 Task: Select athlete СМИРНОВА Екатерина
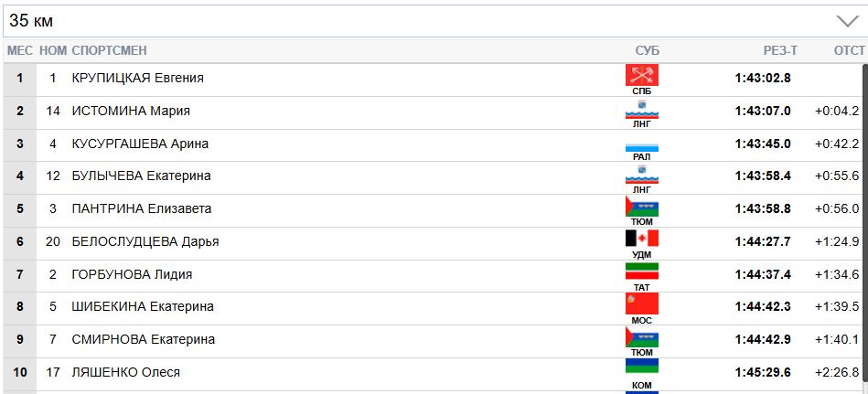[x=143, y=339]
